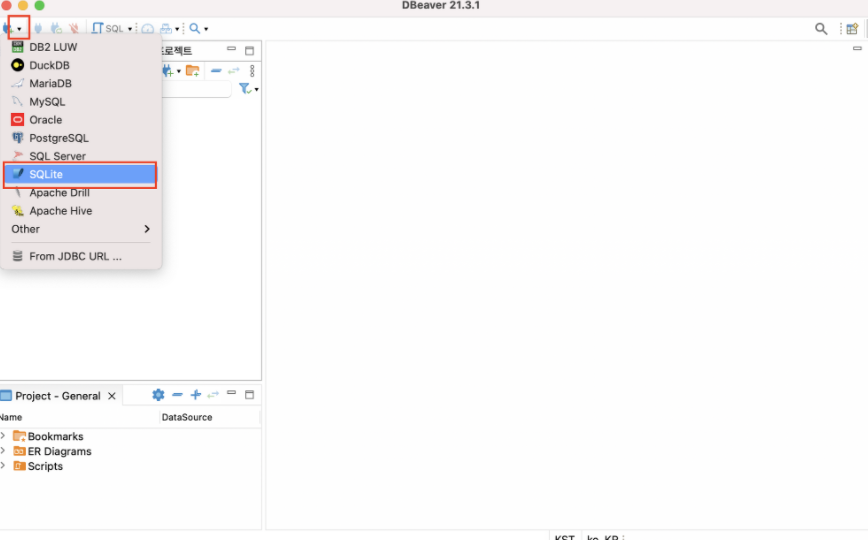Expand the Scripts tree node
Viewport: 868px width, 540px height.
pos(3,466)
